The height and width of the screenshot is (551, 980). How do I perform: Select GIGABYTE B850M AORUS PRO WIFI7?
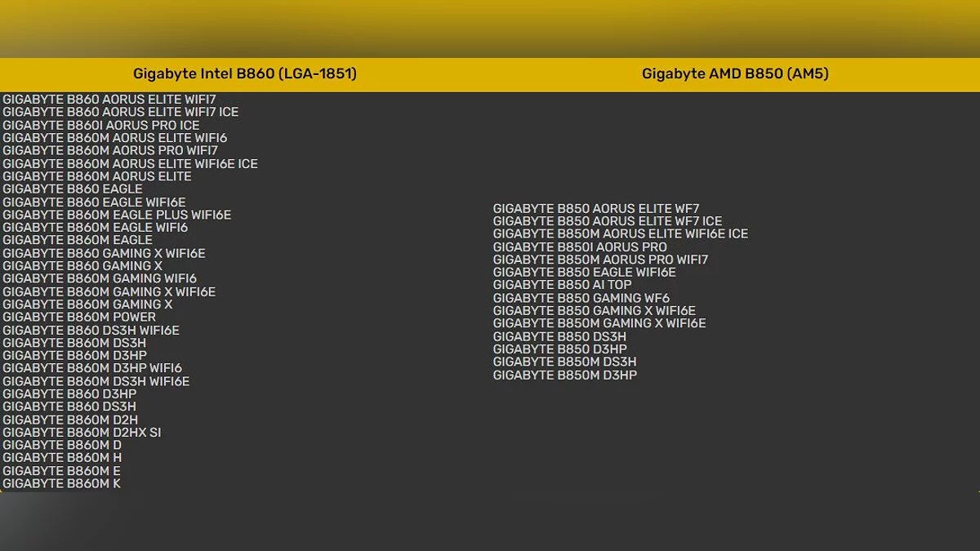click(x=601, y=260)
